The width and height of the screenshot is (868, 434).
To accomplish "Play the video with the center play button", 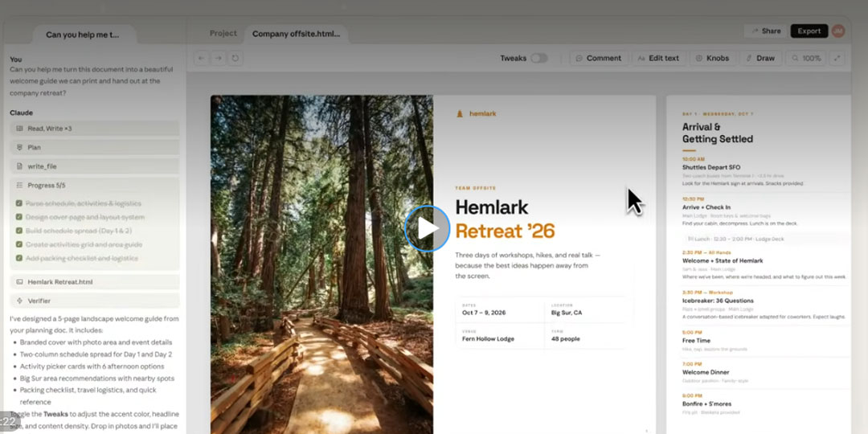I will tap(427, 228).
